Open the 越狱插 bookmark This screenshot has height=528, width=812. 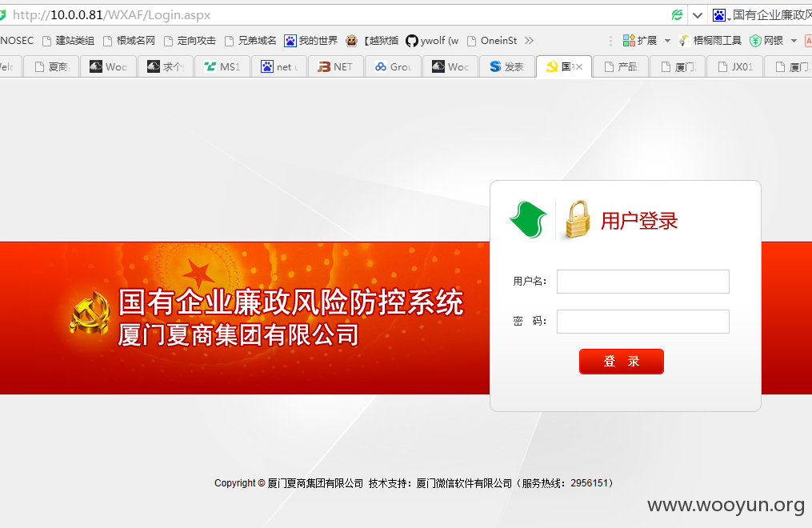coord(372,40)
